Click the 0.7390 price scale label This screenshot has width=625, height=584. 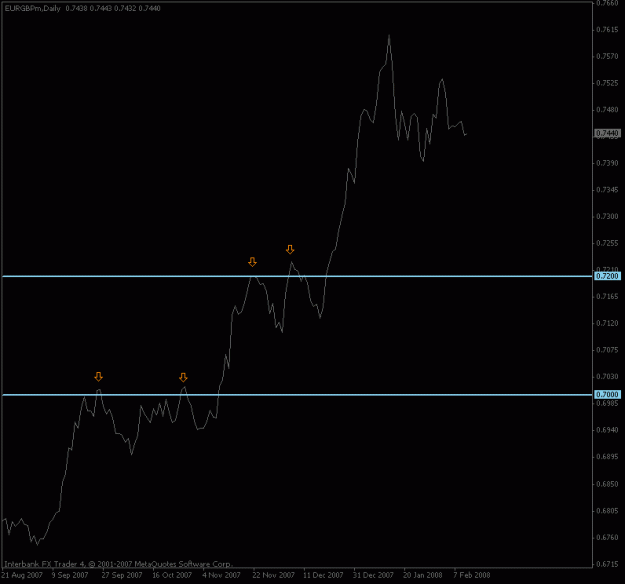(607, 163)
